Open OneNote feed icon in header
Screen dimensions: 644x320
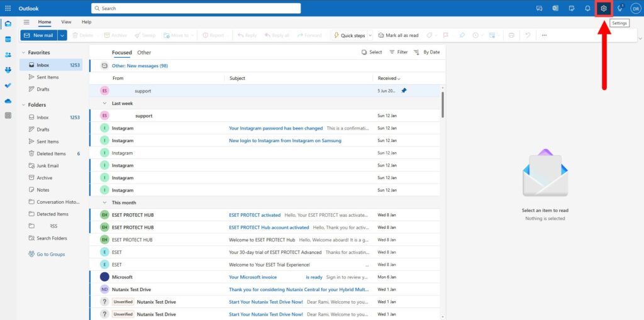point(555,8)
